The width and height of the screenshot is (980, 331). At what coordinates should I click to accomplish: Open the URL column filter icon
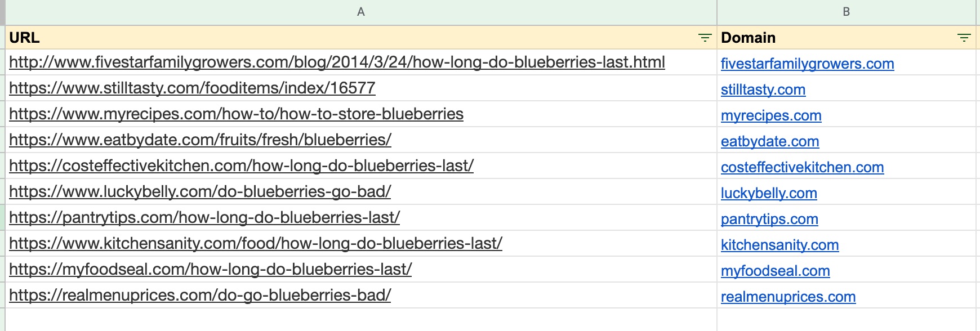[x=705, y=38]
